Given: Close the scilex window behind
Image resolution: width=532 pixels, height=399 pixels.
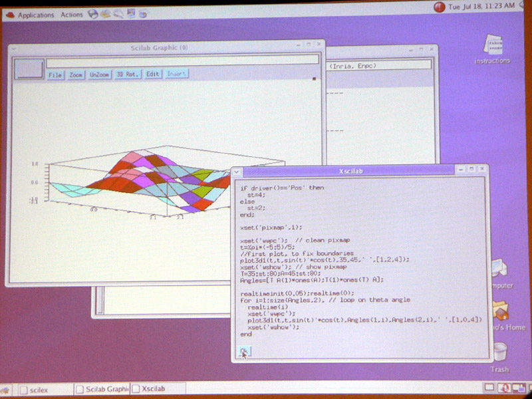Looking at the screenshot, I should tap(431, 49).
